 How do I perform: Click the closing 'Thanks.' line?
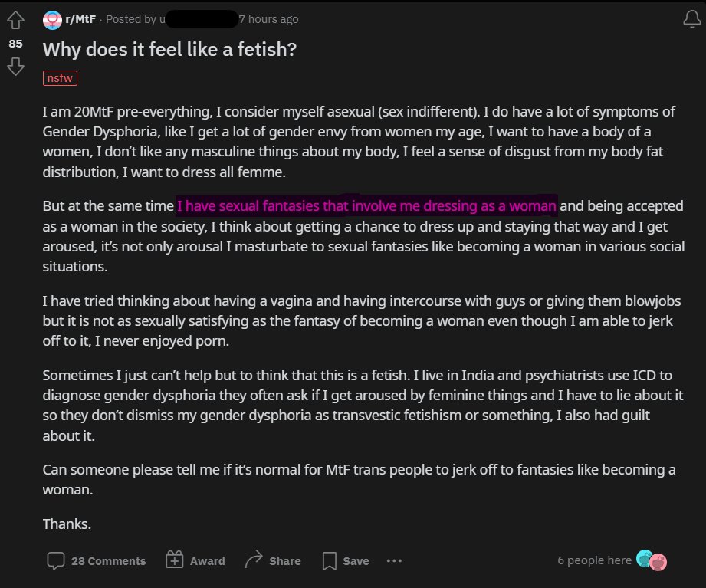point(67,524)
